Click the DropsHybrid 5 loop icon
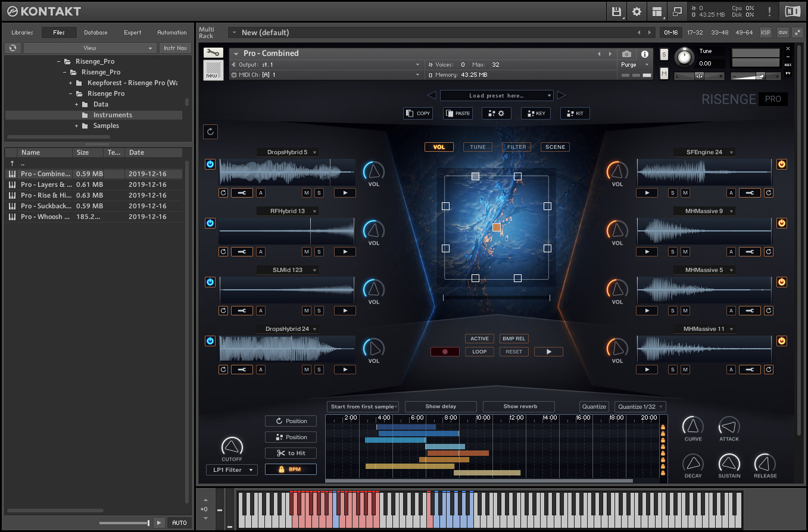The width and height of the screenshot is (808, 532). 223,193
